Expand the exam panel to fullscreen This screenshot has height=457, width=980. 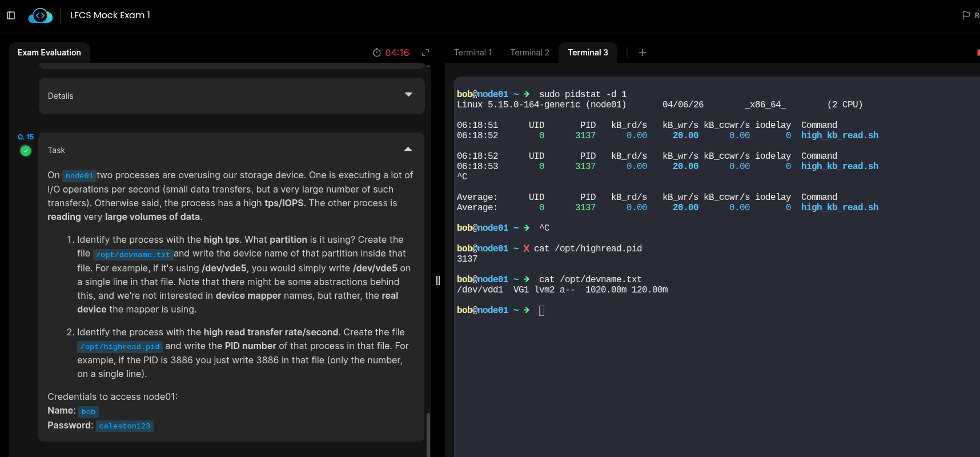pyautogui.click(x=425, y=53)
